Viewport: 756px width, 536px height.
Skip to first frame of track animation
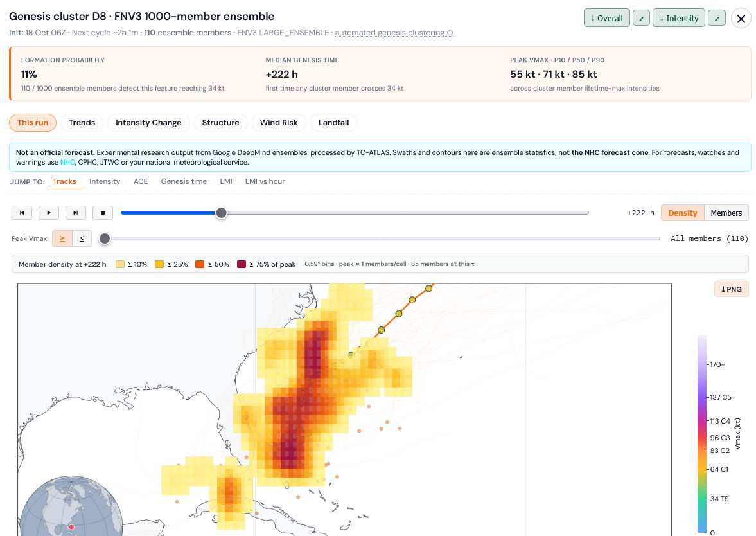tap(22, 213)
